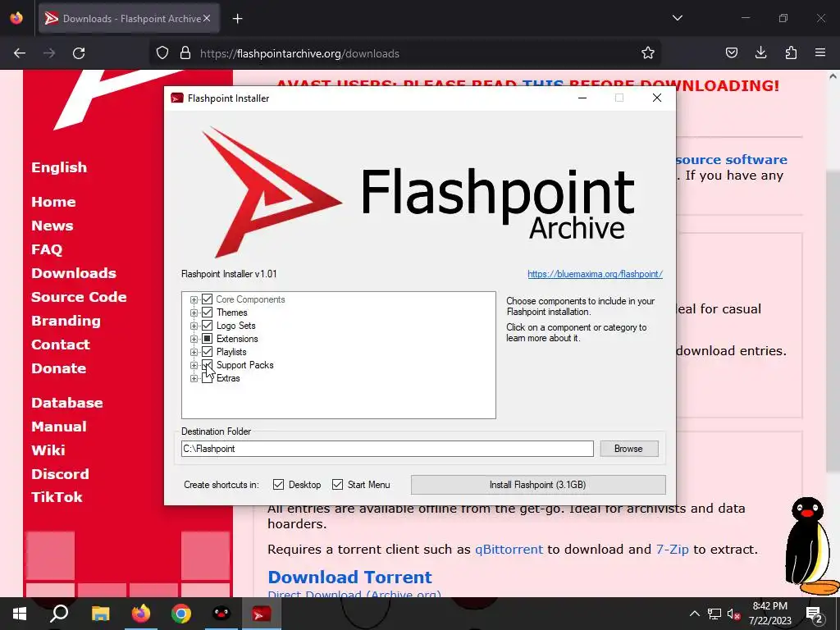Select the Core Components label

[x=250, y=299]
